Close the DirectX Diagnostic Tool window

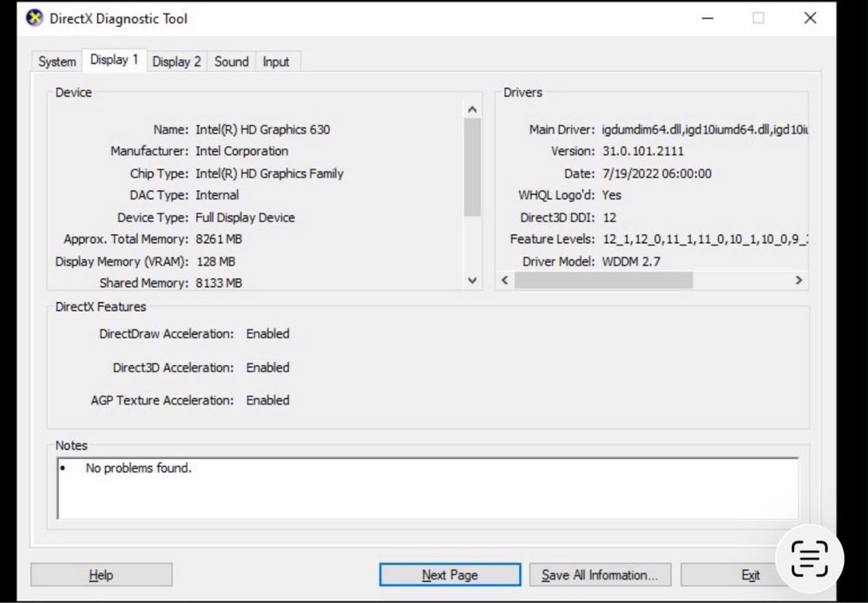point(810,18)
